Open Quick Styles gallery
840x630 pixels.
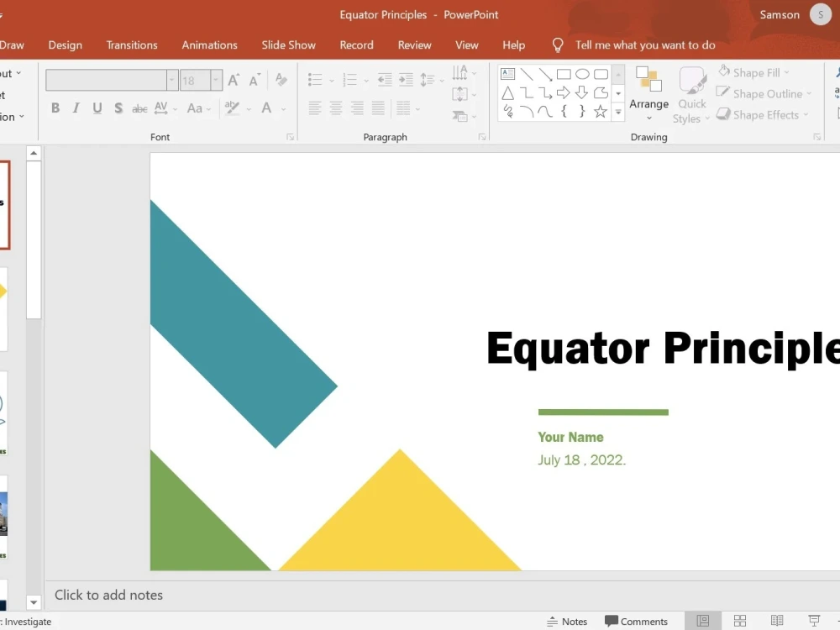(691, 95)
